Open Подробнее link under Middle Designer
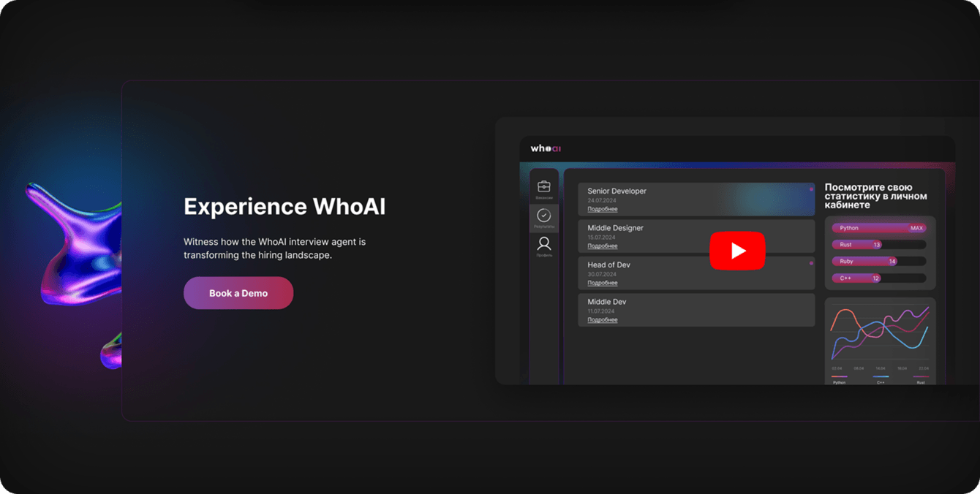This screenshot has width=980, height=494. coord(603,246)
